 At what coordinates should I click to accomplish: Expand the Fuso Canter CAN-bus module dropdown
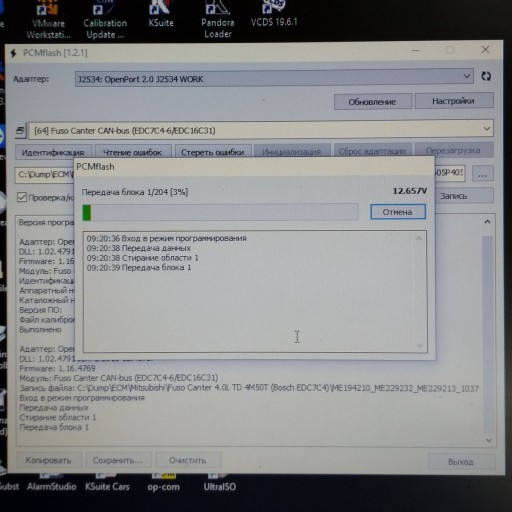click(261, 130)
